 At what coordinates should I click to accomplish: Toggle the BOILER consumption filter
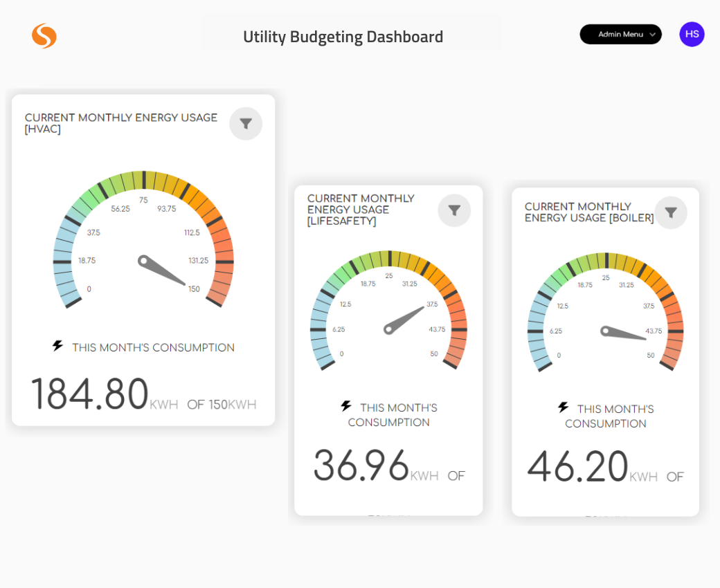(670, 212)
